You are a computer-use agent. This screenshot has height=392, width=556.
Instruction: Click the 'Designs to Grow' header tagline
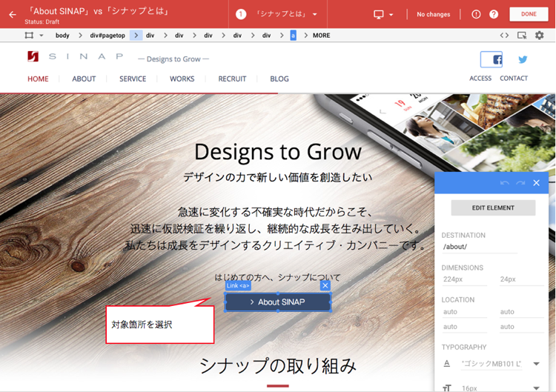[173, 59]
